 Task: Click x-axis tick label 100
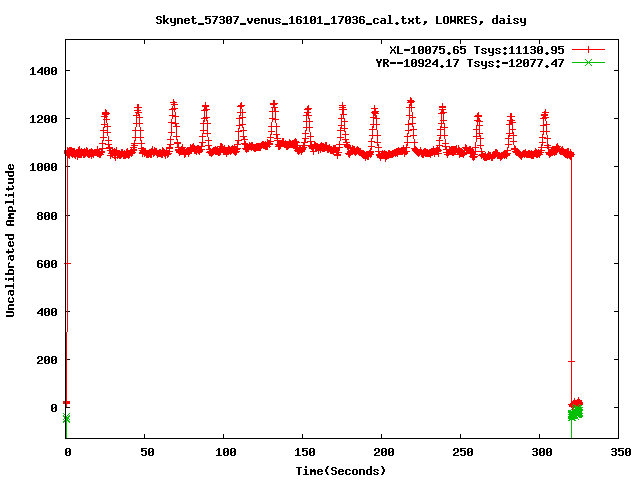(x=226, y=452)
